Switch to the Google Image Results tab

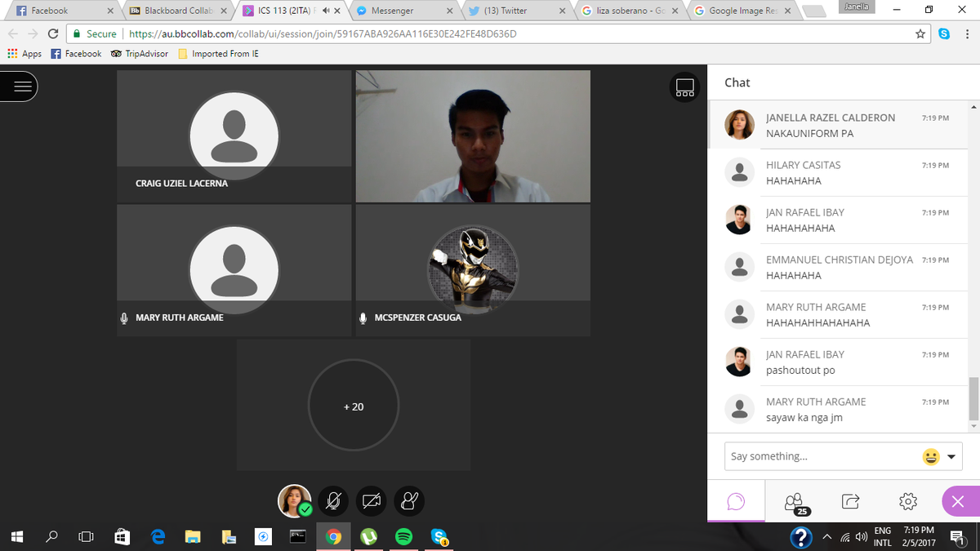[742, 11]
